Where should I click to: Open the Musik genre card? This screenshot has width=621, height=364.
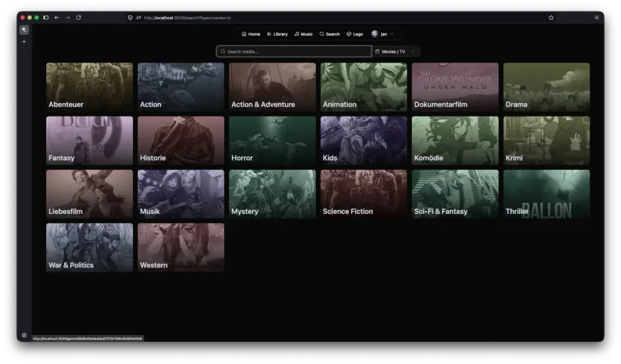pyautogui.click(x=181, y=194)
